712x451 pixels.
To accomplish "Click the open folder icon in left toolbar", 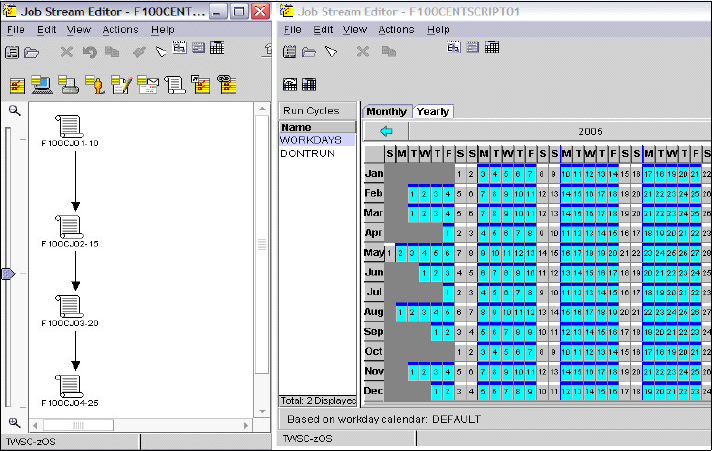I will [31, 53].
